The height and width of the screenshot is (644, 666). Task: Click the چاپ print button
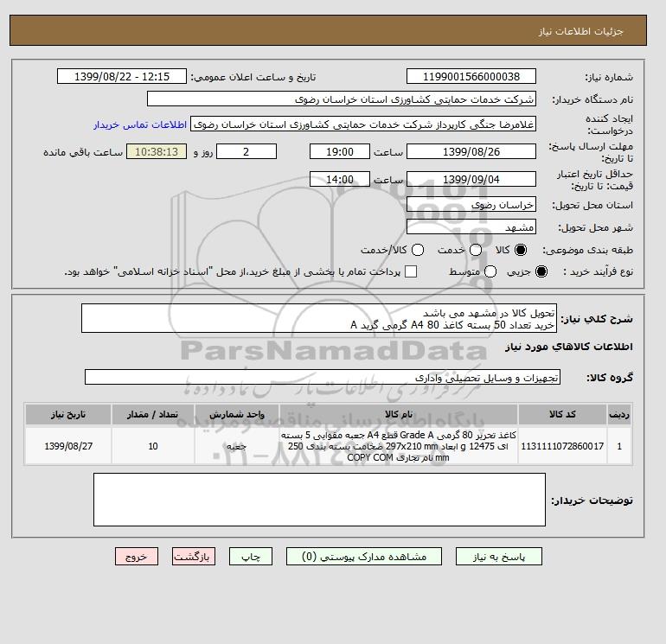tap(251, 557)
